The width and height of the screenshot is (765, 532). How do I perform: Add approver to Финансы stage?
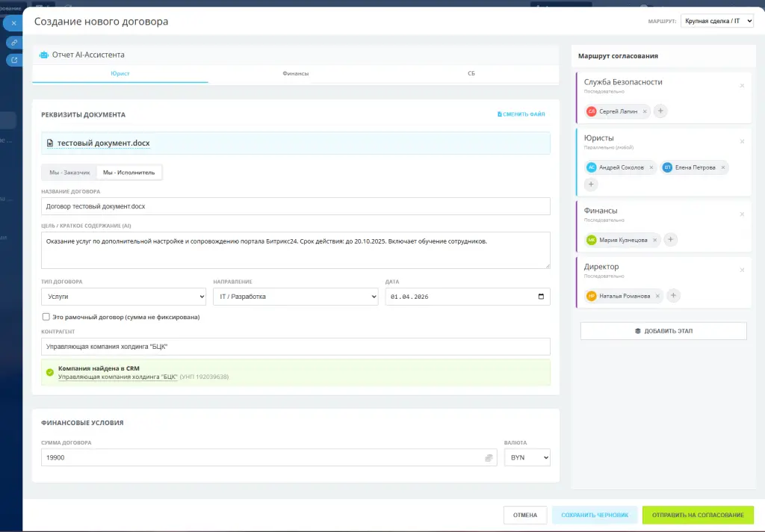tap(671, 240)
